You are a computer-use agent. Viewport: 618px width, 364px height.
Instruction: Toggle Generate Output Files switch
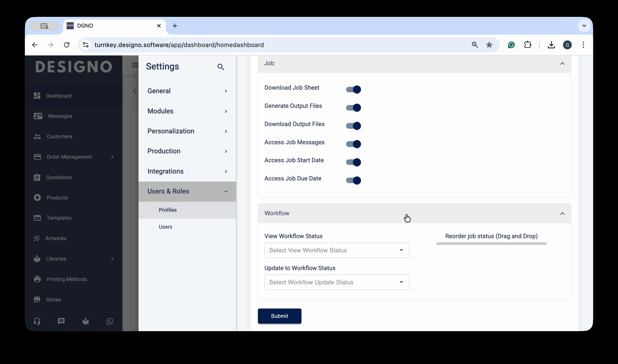(x=353, y=107)
